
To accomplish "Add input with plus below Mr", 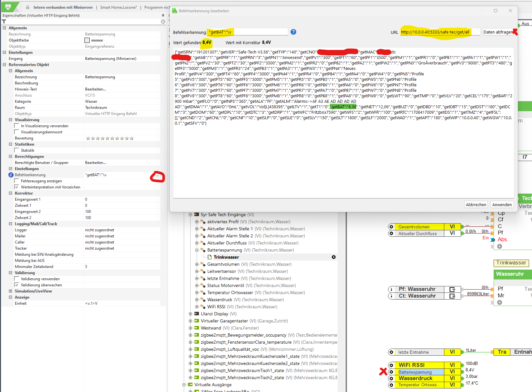I will click(499, 302).
